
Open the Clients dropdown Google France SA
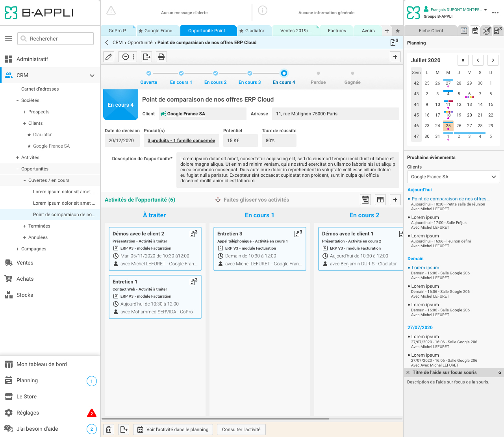[453, 177]
